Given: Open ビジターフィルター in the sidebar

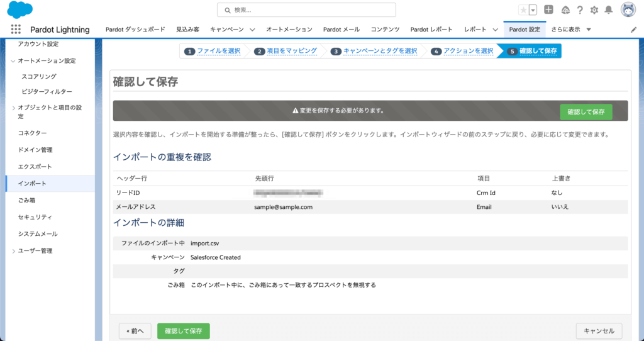Looking at the screenshot, I should (x=47, y=92).
